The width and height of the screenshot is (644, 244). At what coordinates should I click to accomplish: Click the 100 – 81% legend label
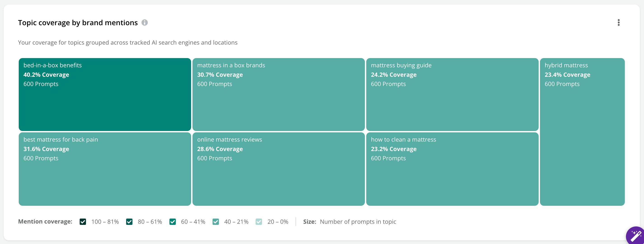105,221
